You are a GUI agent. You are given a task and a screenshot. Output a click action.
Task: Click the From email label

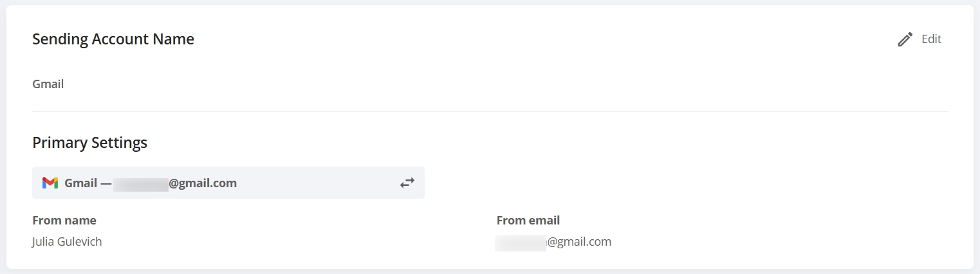528,221
